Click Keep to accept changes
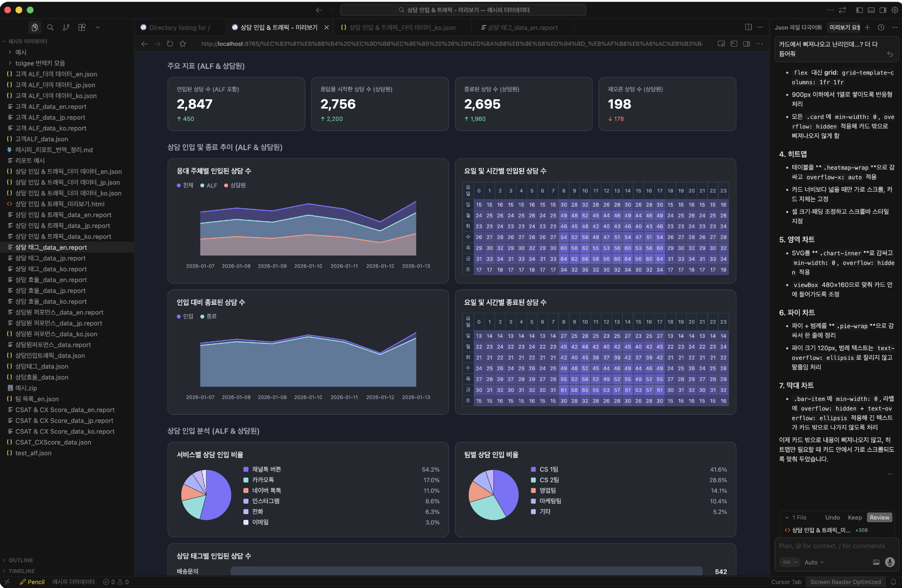Viewport: 902px width, 588px height. tap(855, 518)
